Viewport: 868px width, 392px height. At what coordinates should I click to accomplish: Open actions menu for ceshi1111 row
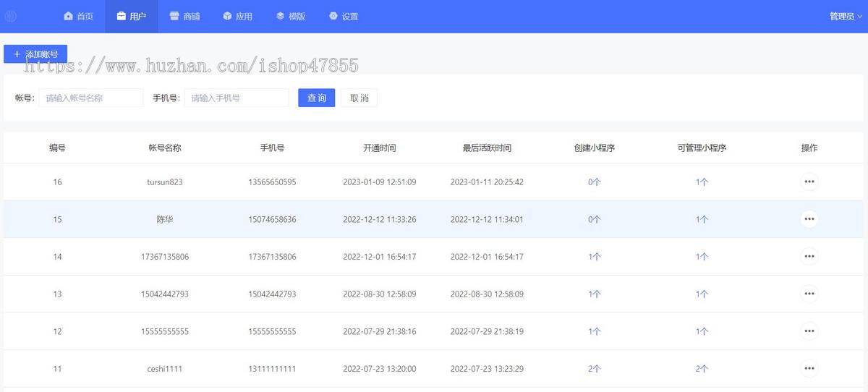pos(809,369)
